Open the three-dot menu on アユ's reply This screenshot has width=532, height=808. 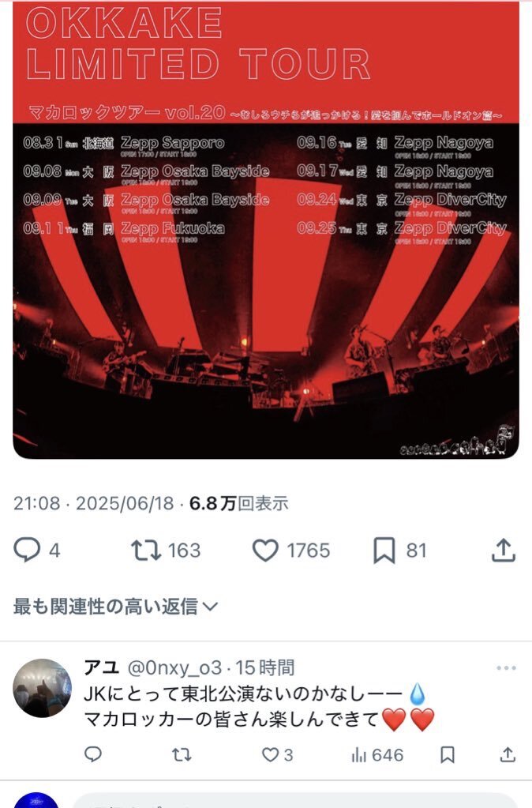506,668
